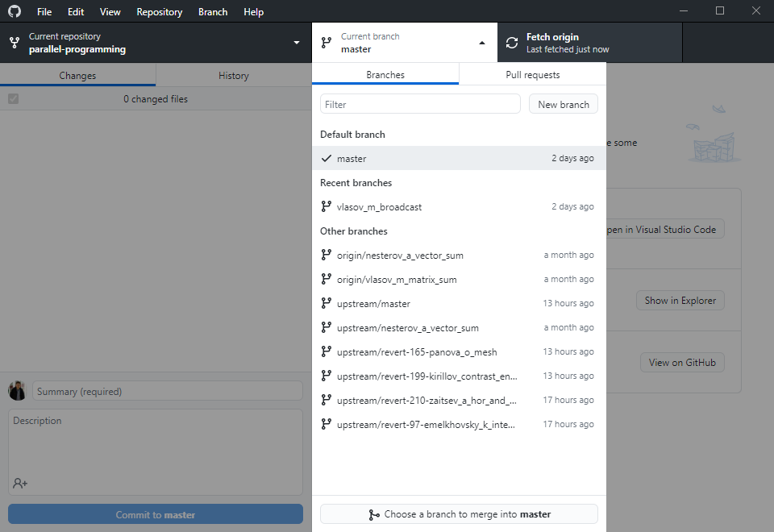The height and width of the screenshot is (532, 774).
Task: Click the branch icon beside Current branch
Action: (327, 43)
